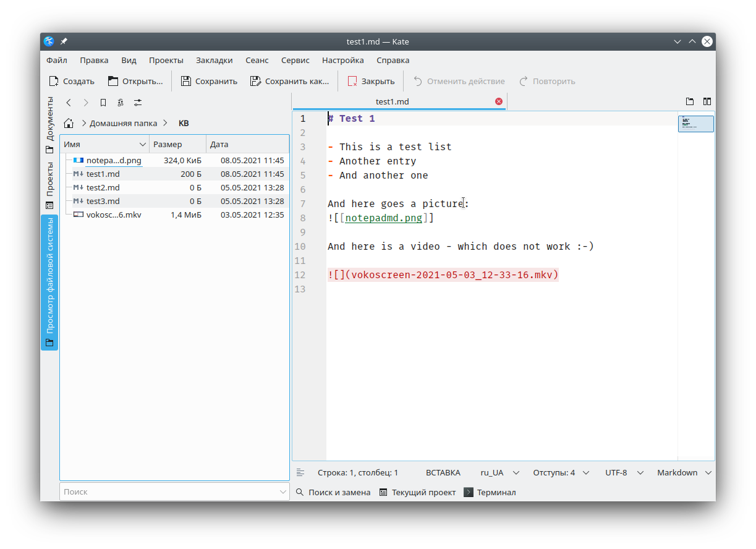Screen dimensions: 756x549
Task: Open file browser options with the sliders icon
Action: coord(137,103)
